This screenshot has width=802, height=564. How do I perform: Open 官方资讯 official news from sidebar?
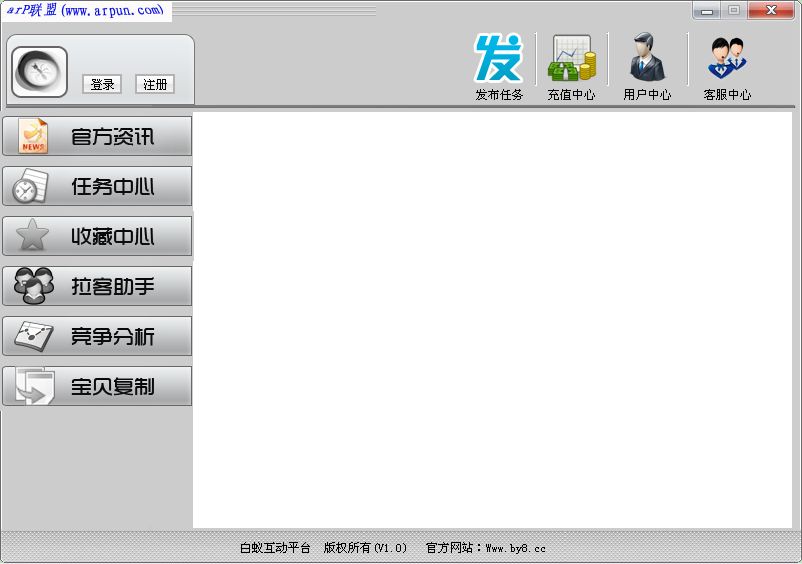click(97, 136)
